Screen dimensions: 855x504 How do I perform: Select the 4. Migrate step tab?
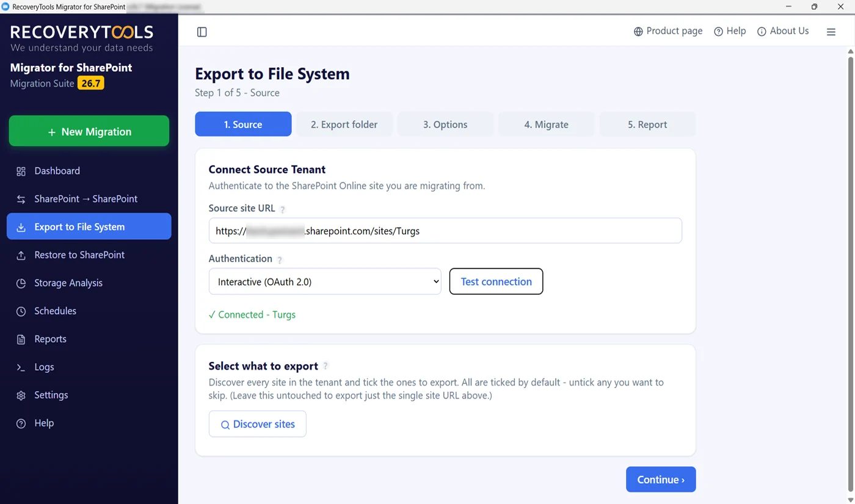coord(546,124)
